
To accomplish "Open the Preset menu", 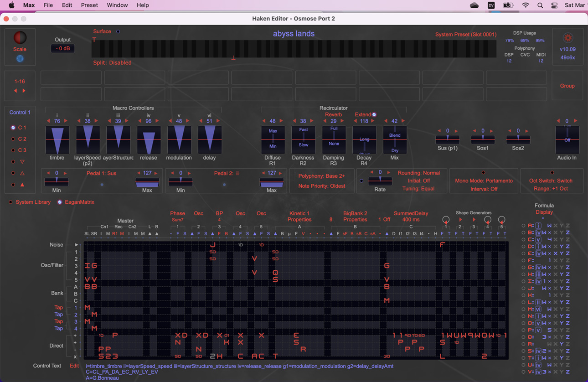I will 89,5.
